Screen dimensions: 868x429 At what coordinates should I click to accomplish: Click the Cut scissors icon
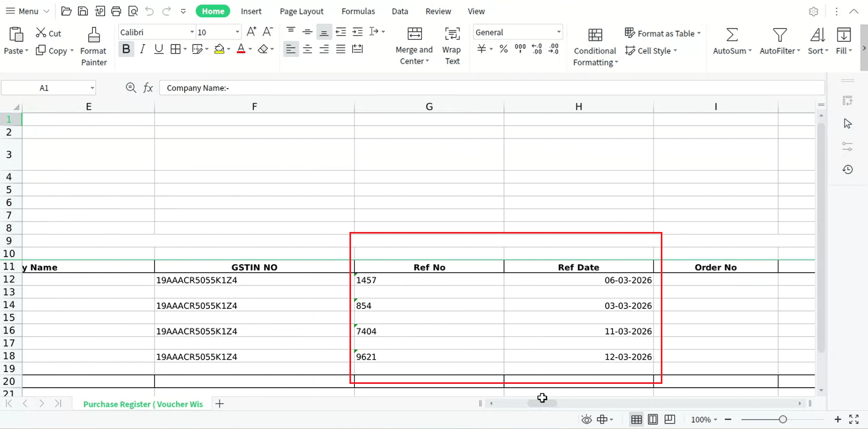[41, 33]
